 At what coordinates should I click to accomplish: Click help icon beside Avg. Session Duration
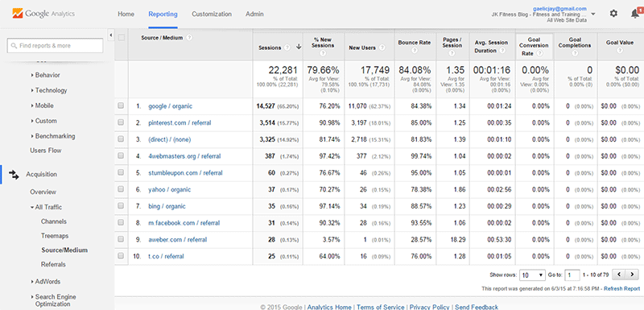502,51
